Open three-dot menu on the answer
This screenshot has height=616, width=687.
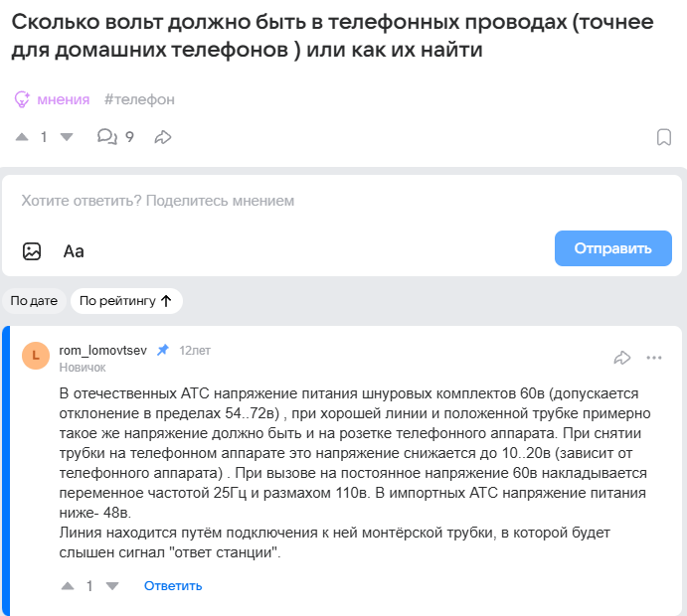(654, 358)
